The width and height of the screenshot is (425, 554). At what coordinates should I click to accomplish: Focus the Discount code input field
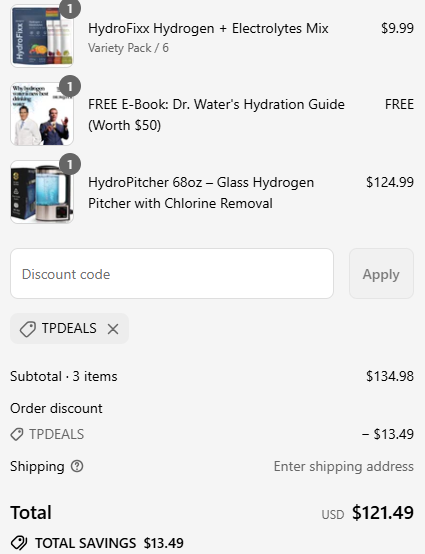click(172, 274)
